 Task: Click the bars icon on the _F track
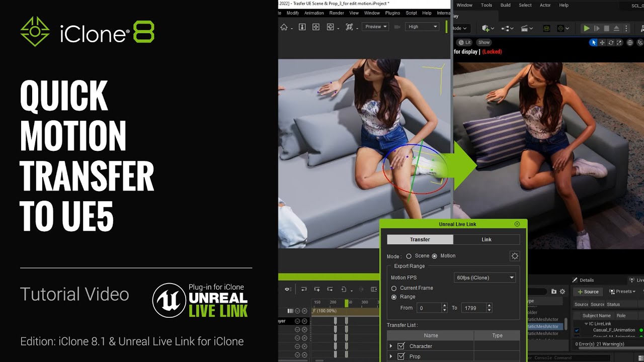290,311
